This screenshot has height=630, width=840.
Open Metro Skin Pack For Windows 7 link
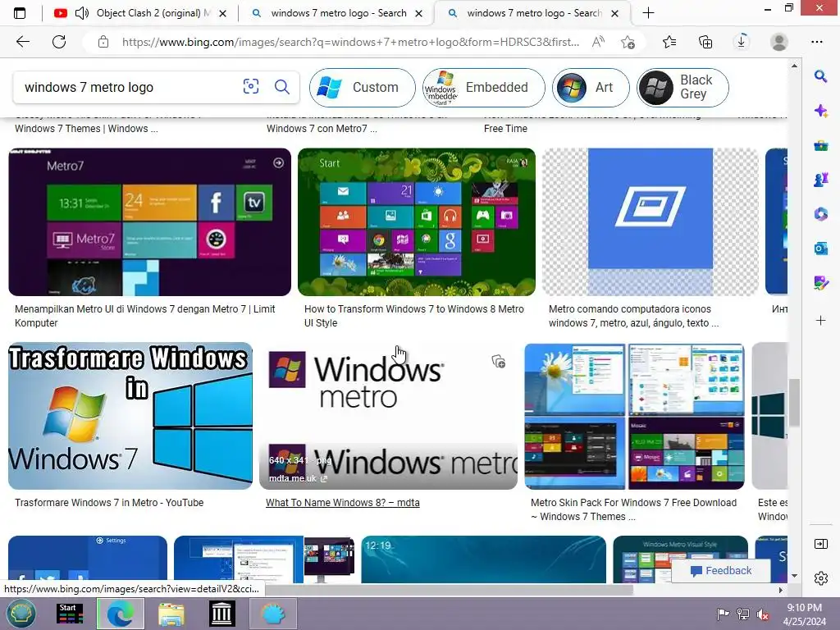point(634,509)
